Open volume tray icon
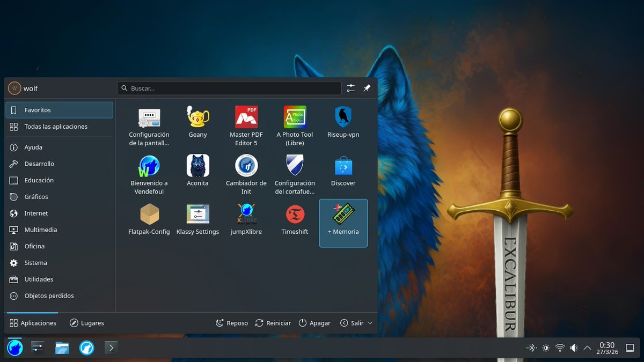The width and height of the screenshot is (644, 362). [574, 348]
